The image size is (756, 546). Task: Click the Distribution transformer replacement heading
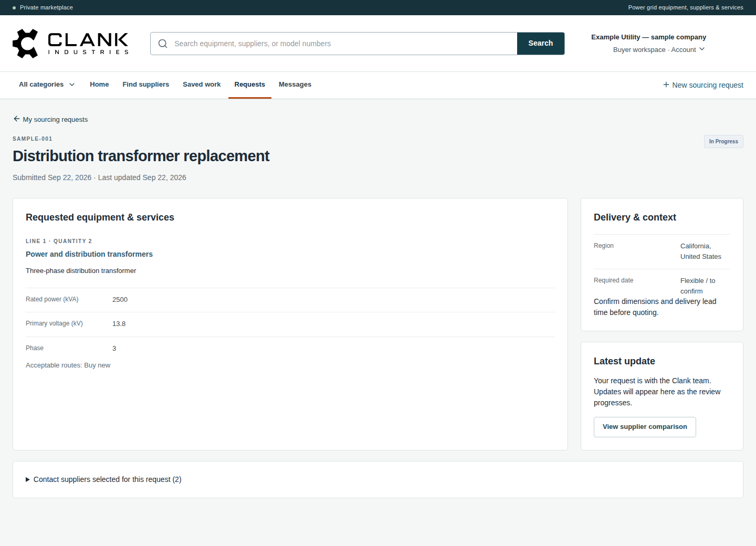point(141,156)
